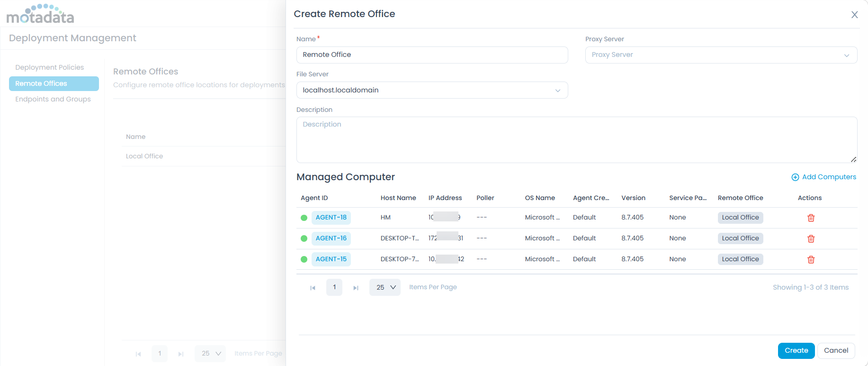Screen dimensions: 868x366
Task: Focus the Name input field
Action: [432, 55]
